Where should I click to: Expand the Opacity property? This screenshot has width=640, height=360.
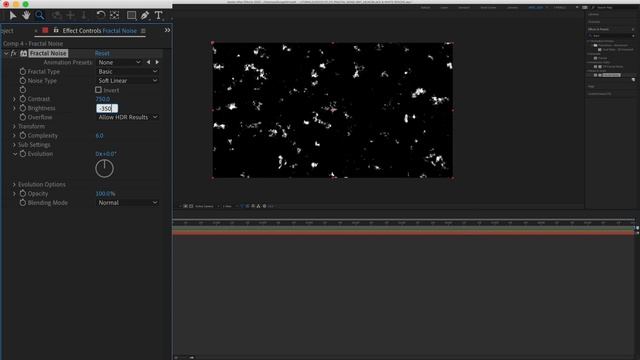(x=14, y=193)
